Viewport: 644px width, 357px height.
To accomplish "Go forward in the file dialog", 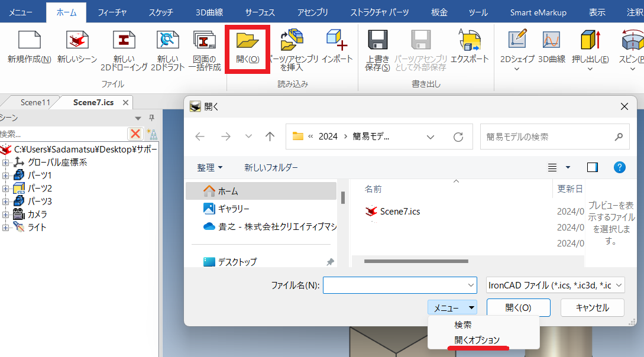I will click(226, 136).
